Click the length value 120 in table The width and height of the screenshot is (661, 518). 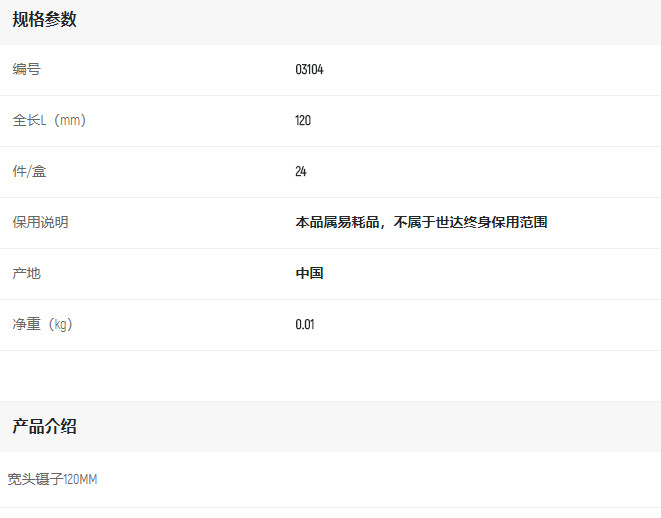pyautogui.click(x=303, y=121)
